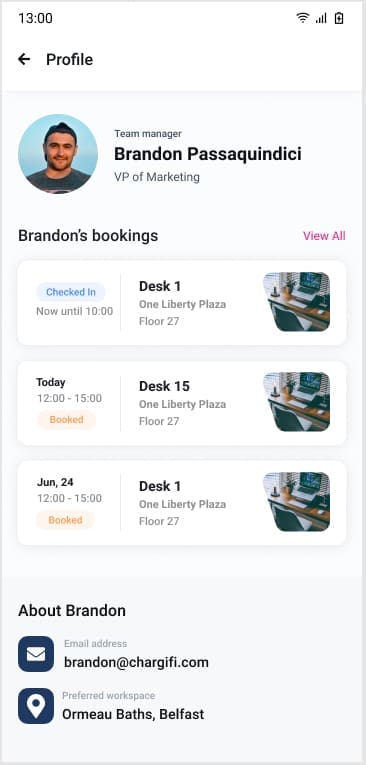Tap the Brandon Passaquindici name heading
This screenshot has width=366, height=765.
pos(208,154)
